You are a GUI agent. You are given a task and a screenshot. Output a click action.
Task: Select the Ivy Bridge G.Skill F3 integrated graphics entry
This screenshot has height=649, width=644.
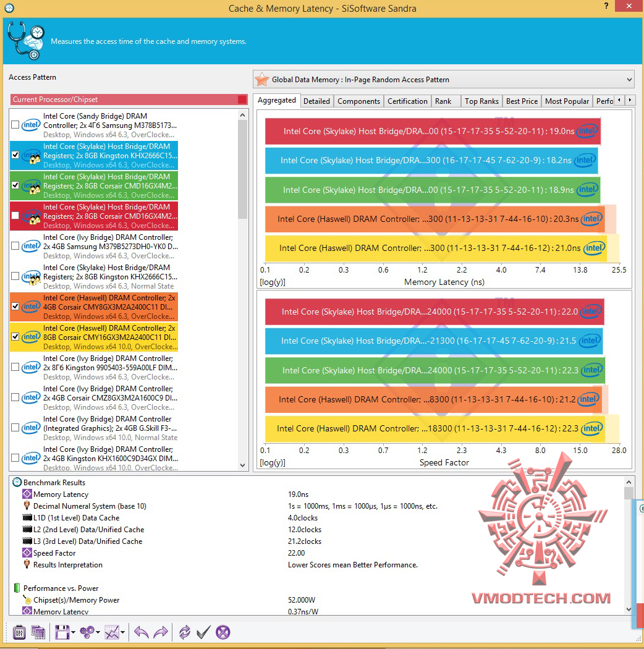point(94,428)
